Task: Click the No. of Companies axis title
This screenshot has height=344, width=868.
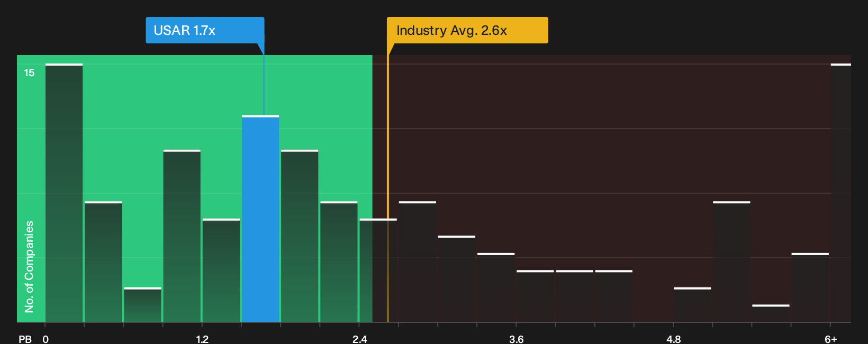Action: tap(29, 267)
